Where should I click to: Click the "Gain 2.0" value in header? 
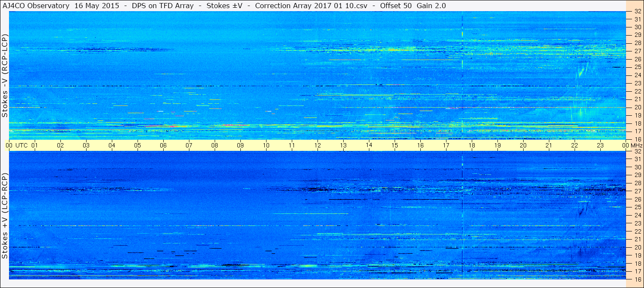(x=431, y=6)
